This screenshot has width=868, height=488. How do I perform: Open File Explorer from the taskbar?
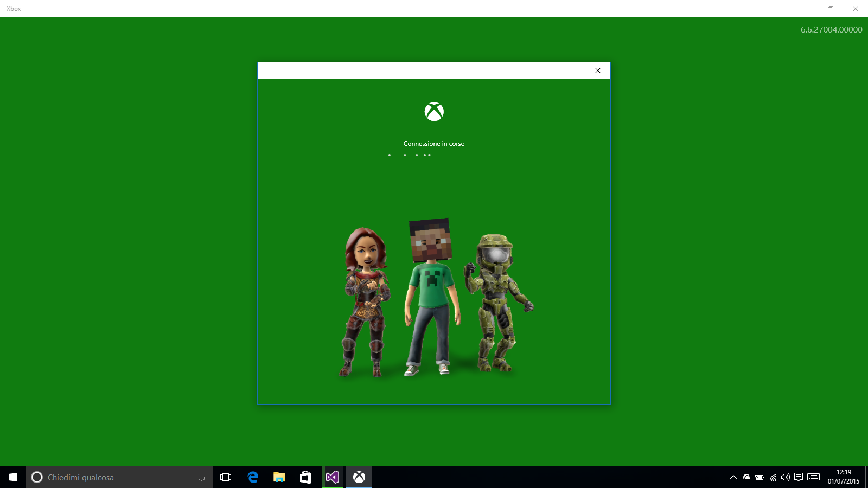coord(279,477)
